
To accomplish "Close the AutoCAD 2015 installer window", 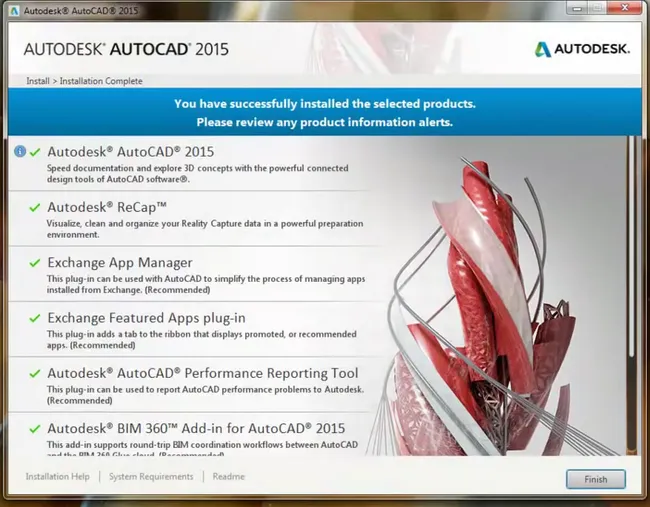I will point(625,8).
